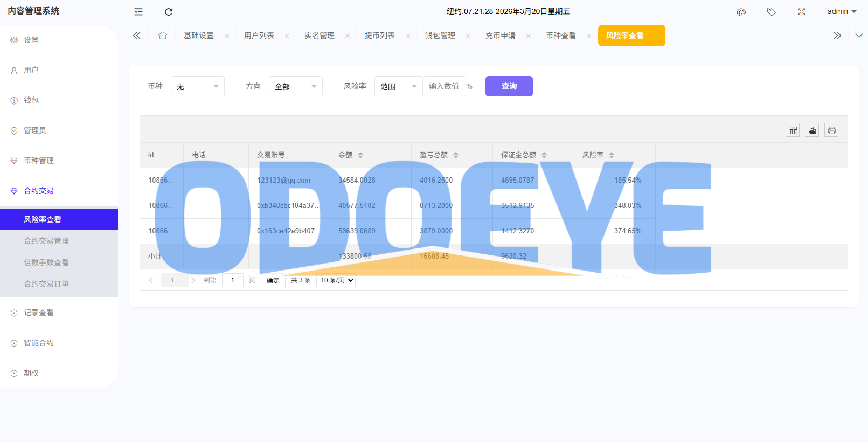
Task: Click the 输入数值 risk rate input field
Action: 444,86
